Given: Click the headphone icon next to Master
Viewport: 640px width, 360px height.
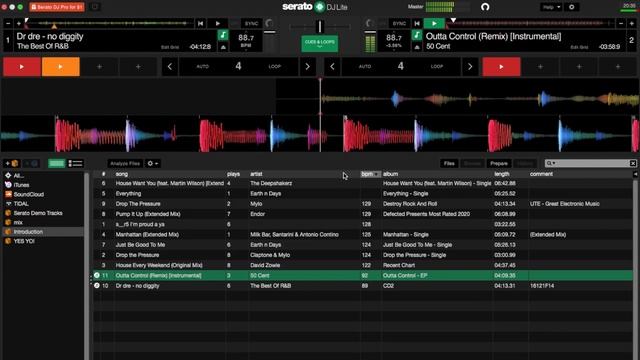Looking at the screenshot, I should point(485,7).
